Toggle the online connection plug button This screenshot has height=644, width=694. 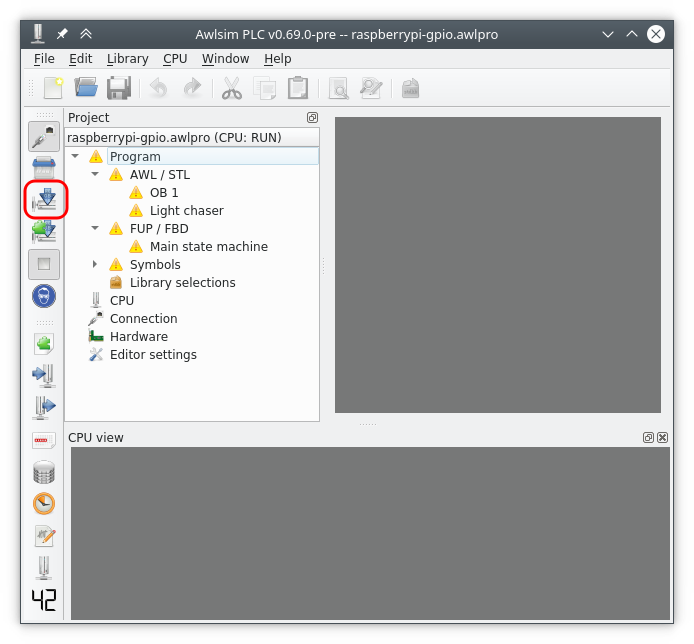(44, 136)
